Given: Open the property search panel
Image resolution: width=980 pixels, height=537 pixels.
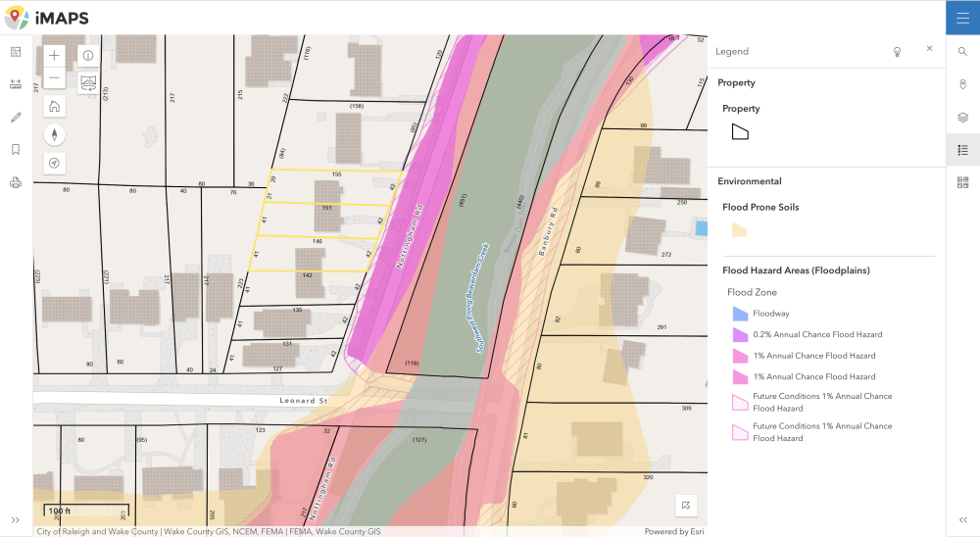Looking at the screenshot, I should [962, 52].
